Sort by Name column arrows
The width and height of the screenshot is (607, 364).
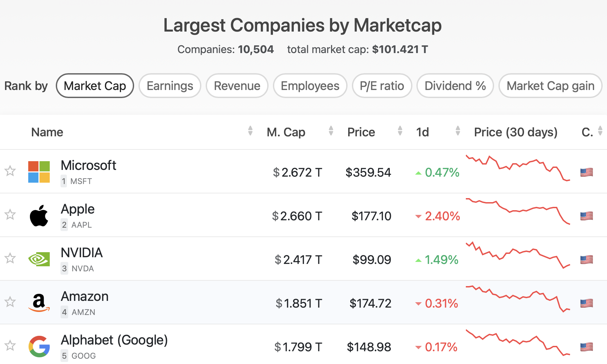tap(250, 131)
